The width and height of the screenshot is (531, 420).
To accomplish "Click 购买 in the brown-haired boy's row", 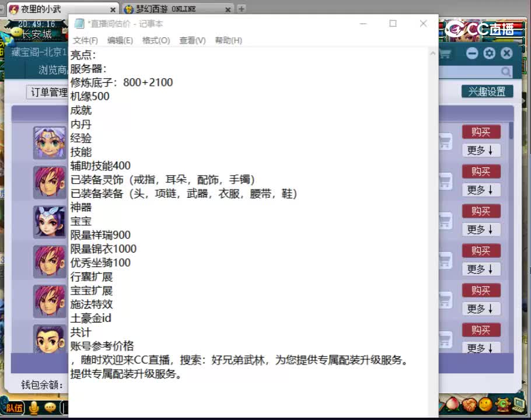I will pyautogui.click(x=481, y=330).
